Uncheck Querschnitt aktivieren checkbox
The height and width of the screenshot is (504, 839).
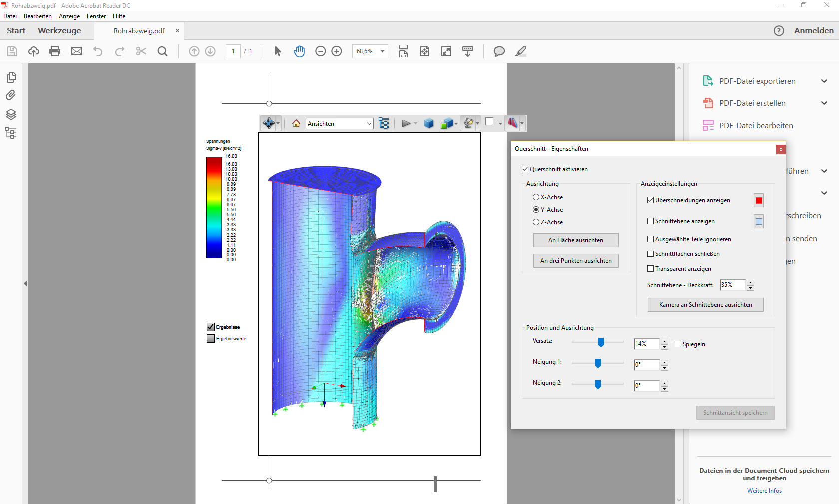click(x=525, y=169)
